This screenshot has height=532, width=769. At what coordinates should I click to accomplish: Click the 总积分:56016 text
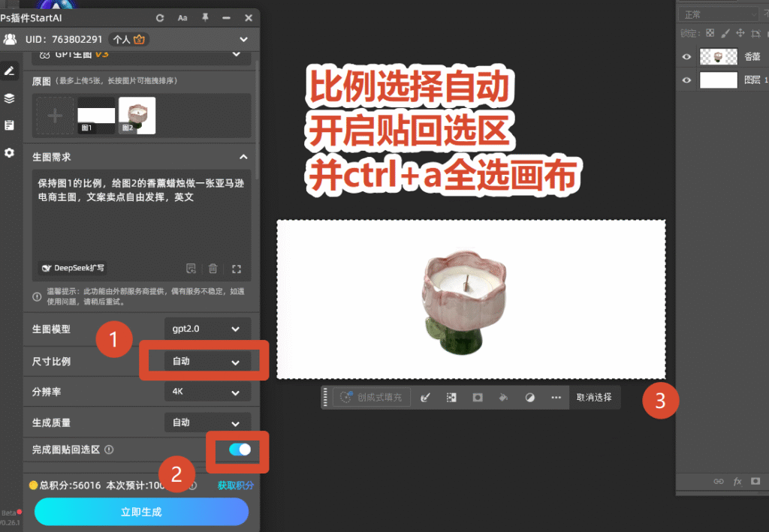(x=70, y=485)
